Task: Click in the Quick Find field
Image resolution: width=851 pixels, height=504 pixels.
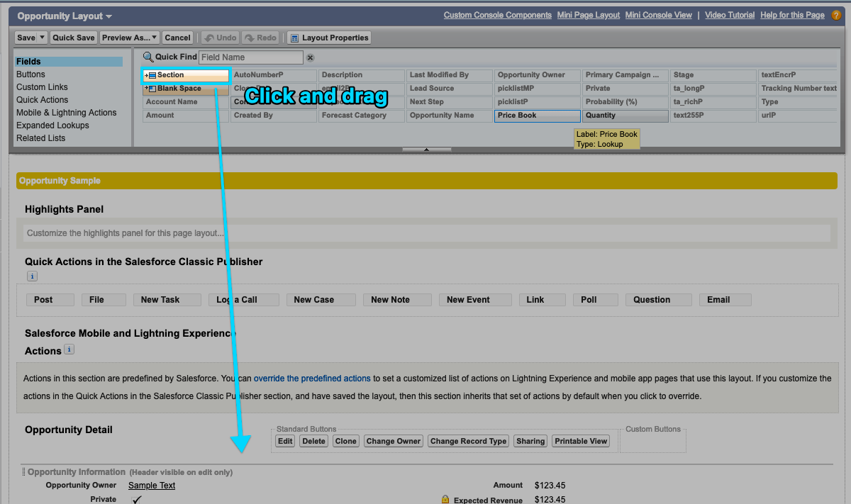Action: [251, 57]
